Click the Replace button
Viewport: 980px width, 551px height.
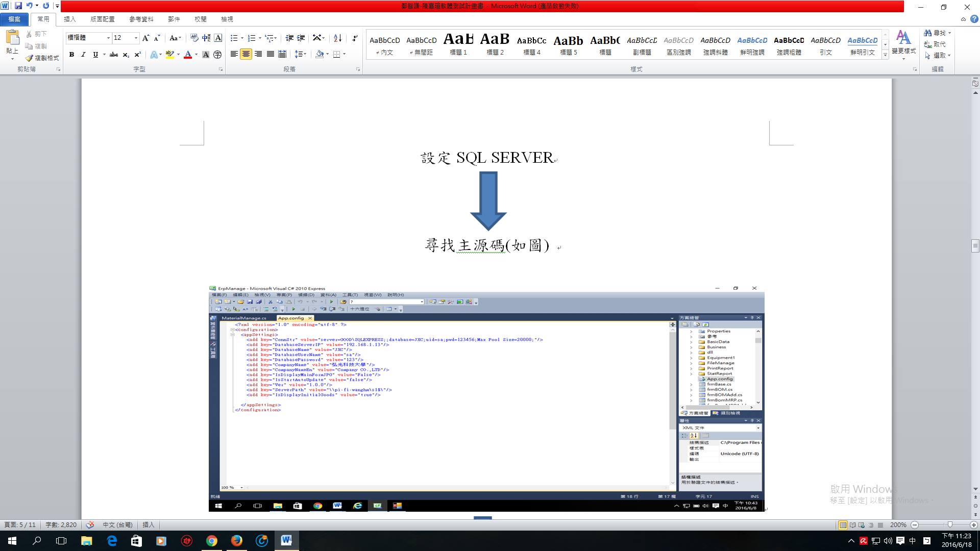click(935, 44)
